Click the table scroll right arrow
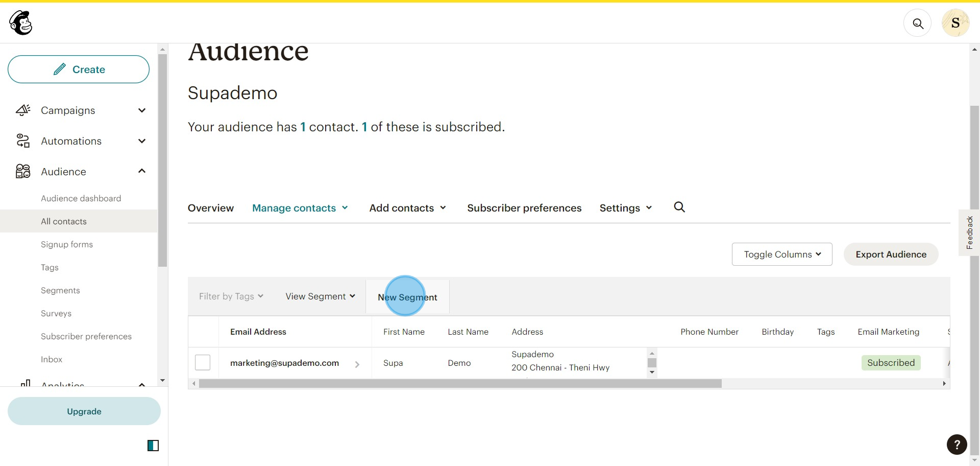 click(x=944, y=384)
